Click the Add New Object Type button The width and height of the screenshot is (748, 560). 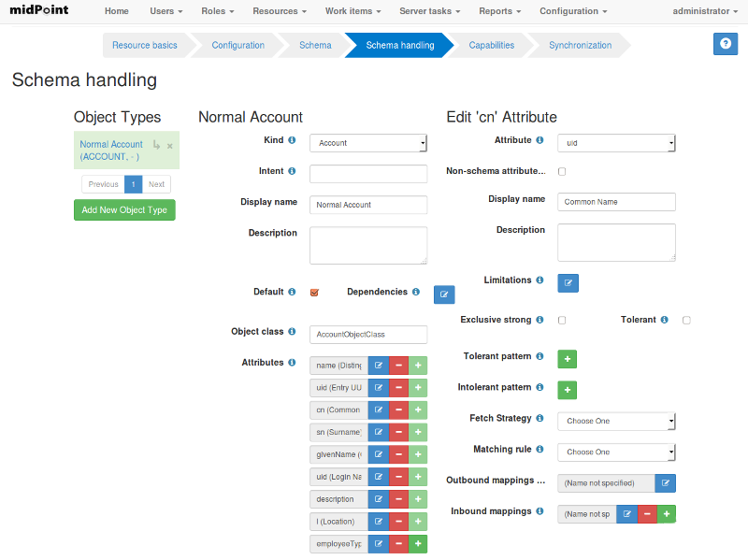(124, 209)
